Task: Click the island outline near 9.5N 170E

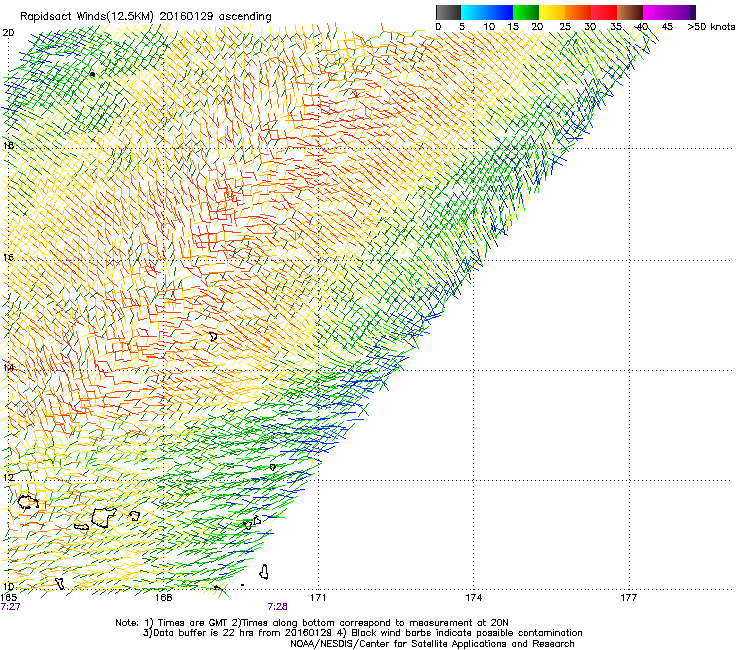Action: point(264,572)
